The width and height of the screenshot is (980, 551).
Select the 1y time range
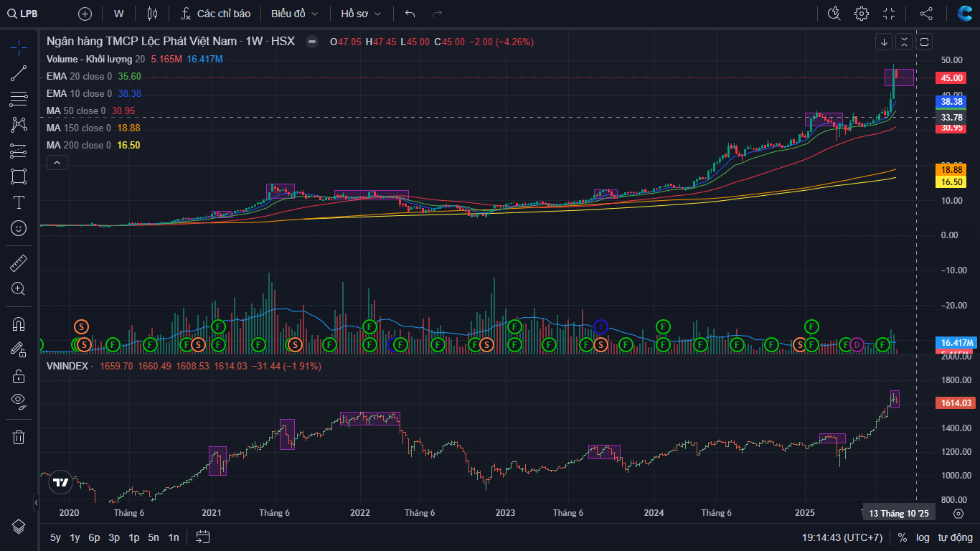75,537
